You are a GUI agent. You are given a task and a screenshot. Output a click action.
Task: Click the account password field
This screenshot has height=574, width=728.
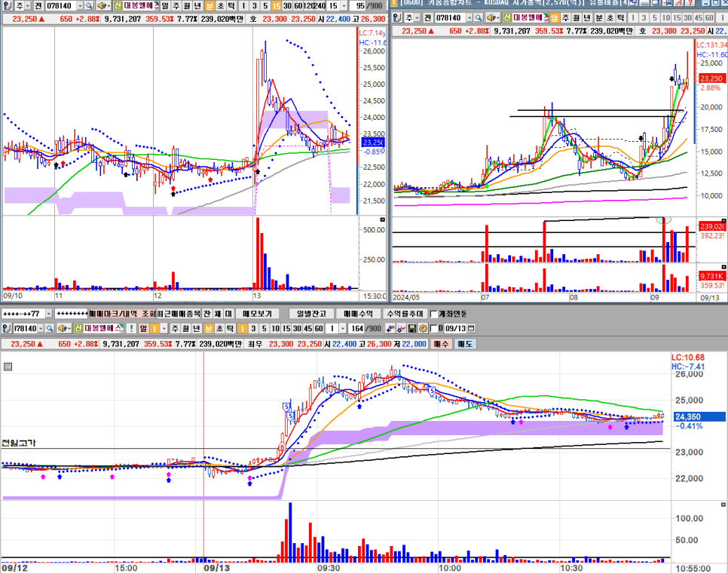pos(72,315)
